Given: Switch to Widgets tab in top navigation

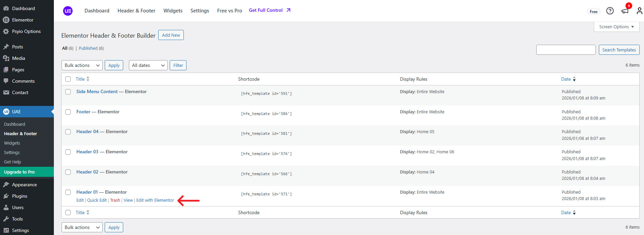Looking at the screenshot, I should point(173,11).
